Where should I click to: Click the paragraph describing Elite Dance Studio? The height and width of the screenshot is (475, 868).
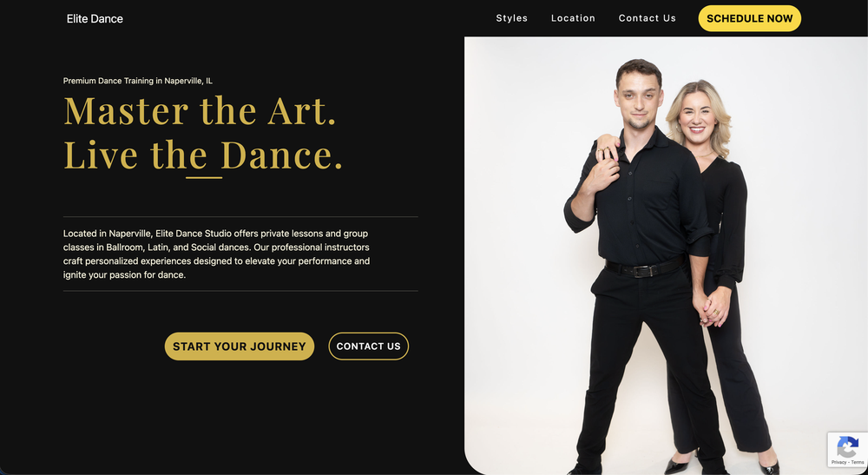216,254
